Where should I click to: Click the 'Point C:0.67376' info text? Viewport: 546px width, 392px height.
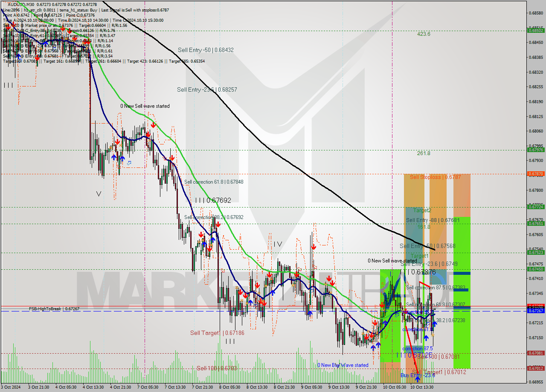click(80, 15)
